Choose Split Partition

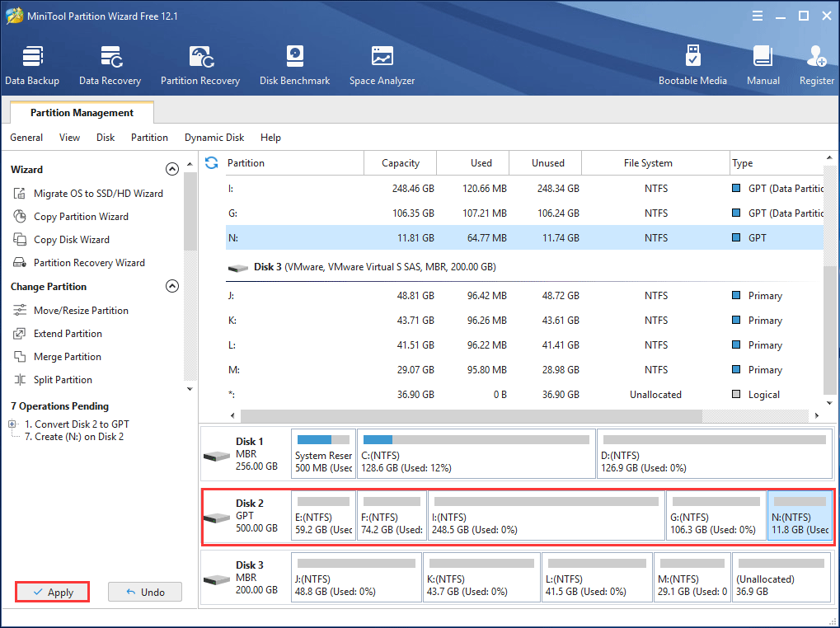pos(53,380)
